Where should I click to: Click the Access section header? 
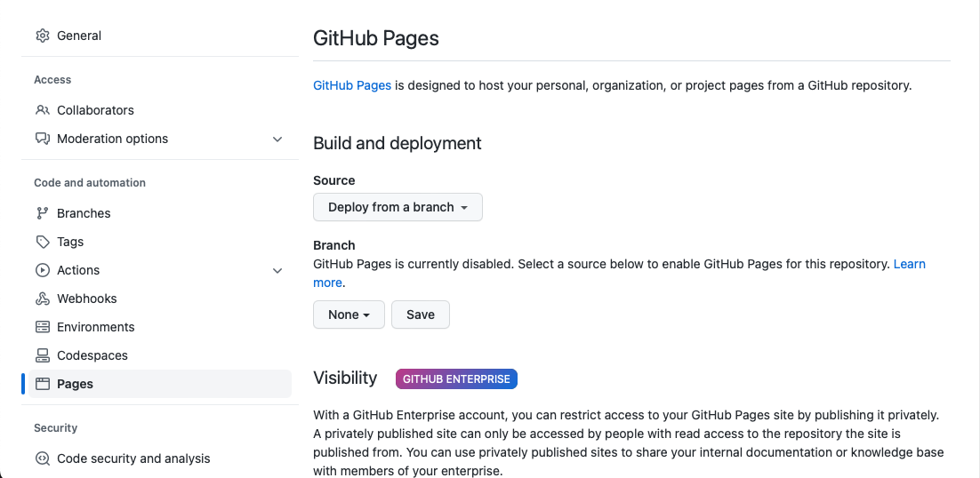coord(52,80)
